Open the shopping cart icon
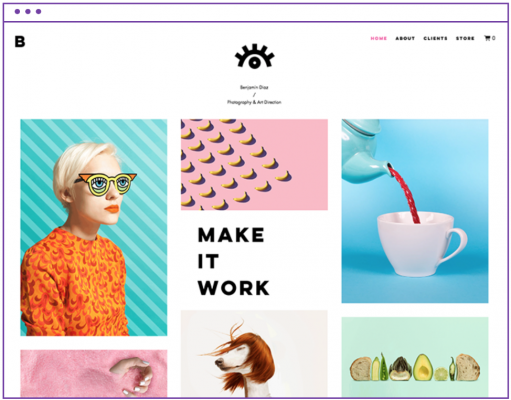Viewport: 511px width, 400px height. pyautogui.click(x=487, y=38)
